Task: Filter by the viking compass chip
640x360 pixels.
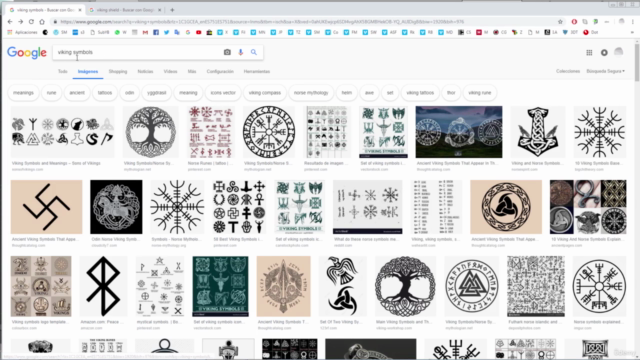Action: [x=264, y=93]
